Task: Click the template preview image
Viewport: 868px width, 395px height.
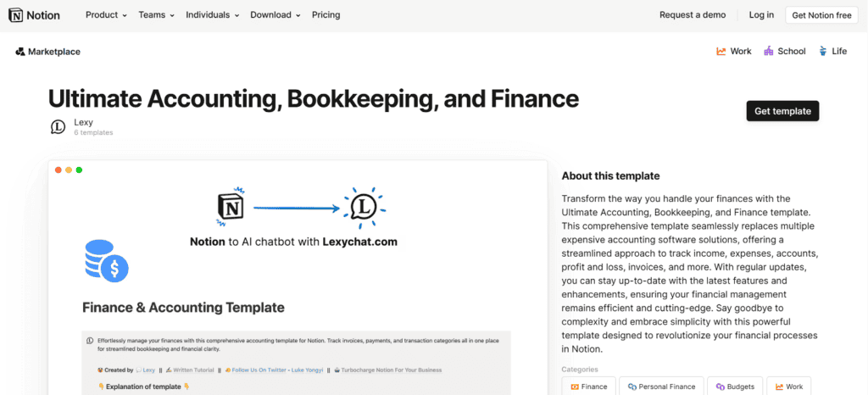Action: [x=298, y=278]
